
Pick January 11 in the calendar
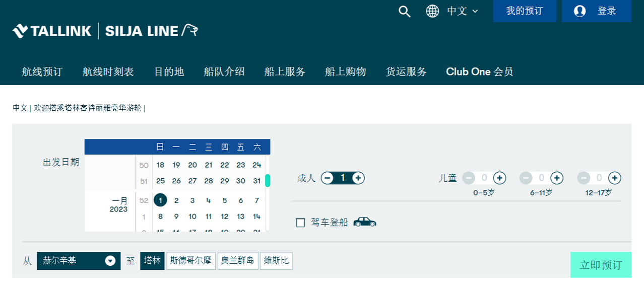[x=209, y=217]
